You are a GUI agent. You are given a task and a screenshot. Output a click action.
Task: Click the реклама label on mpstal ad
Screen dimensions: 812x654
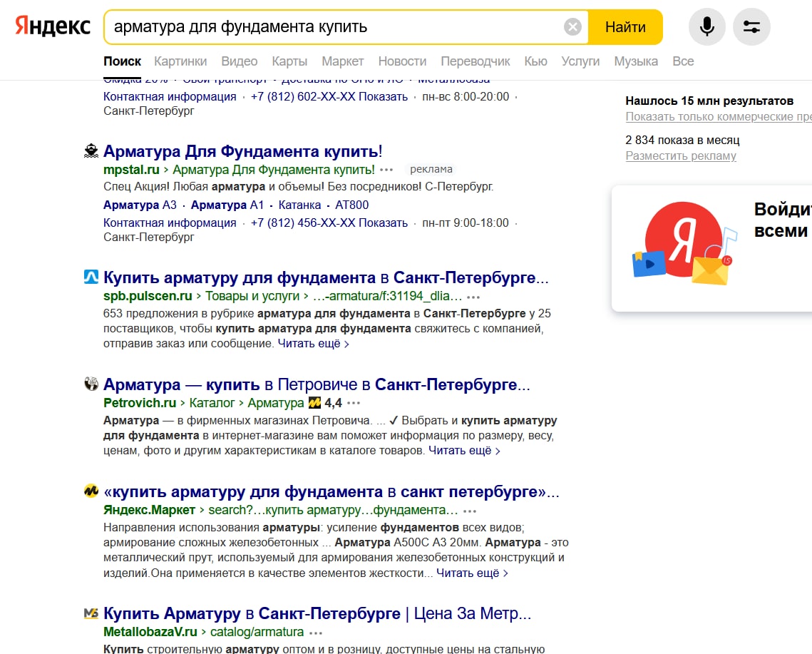[431, 170]
